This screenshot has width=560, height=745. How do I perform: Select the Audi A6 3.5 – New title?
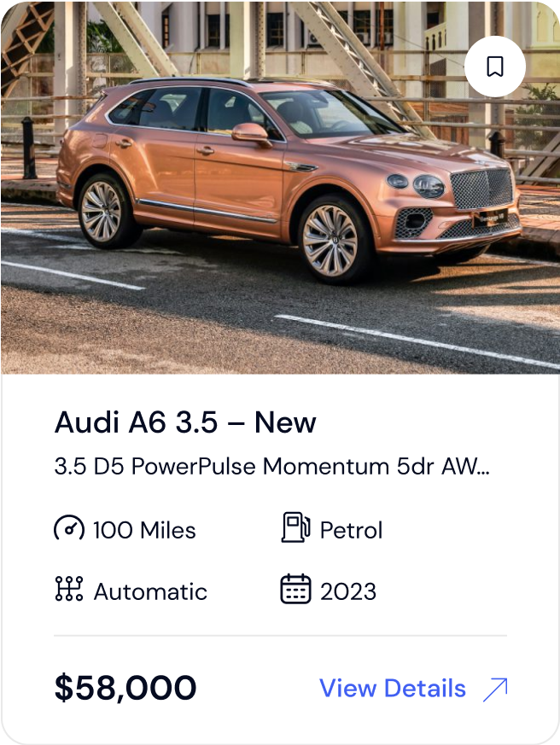coord(185,422)
